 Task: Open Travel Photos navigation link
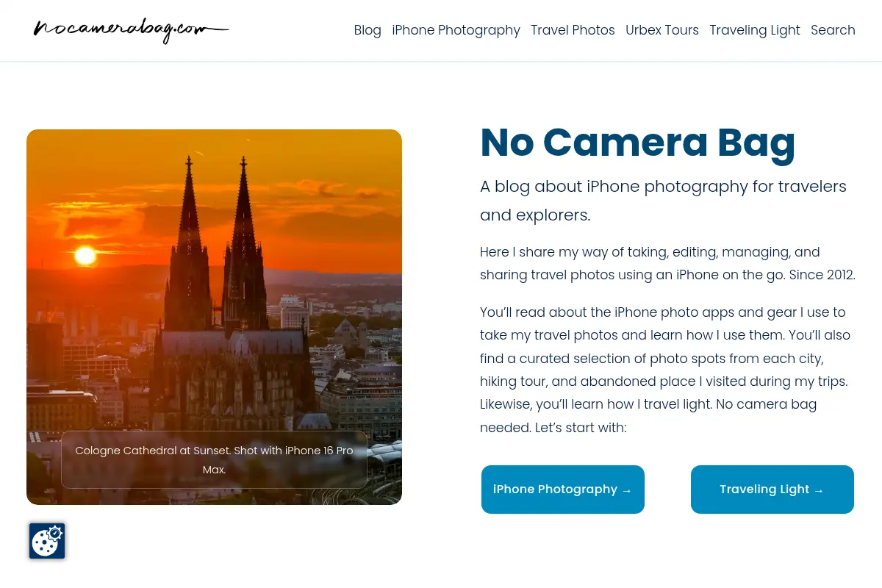pyautogui.click(x=573, y=30)
